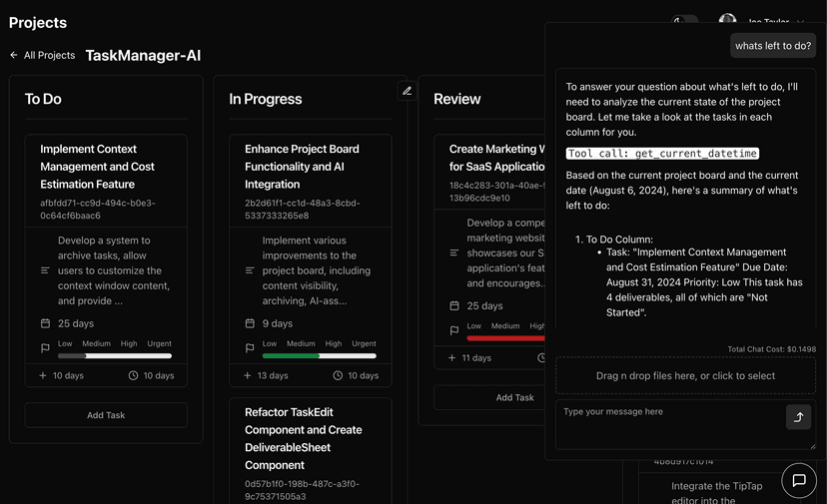Click the pencil edit icon on In Progress column
This screenshot has width=827, height=504.
click(407, 91)
